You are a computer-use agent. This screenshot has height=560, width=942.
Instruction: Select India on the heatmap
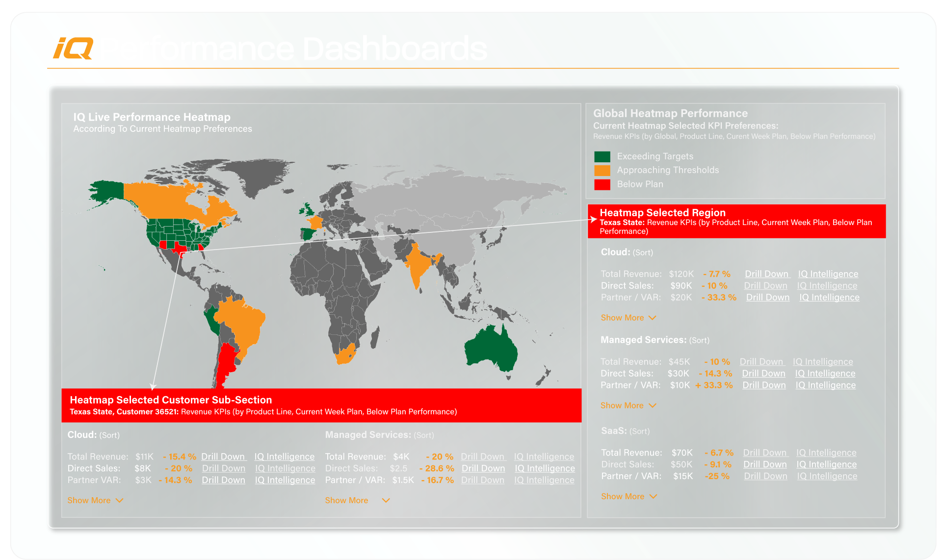(x=417, y=265)
